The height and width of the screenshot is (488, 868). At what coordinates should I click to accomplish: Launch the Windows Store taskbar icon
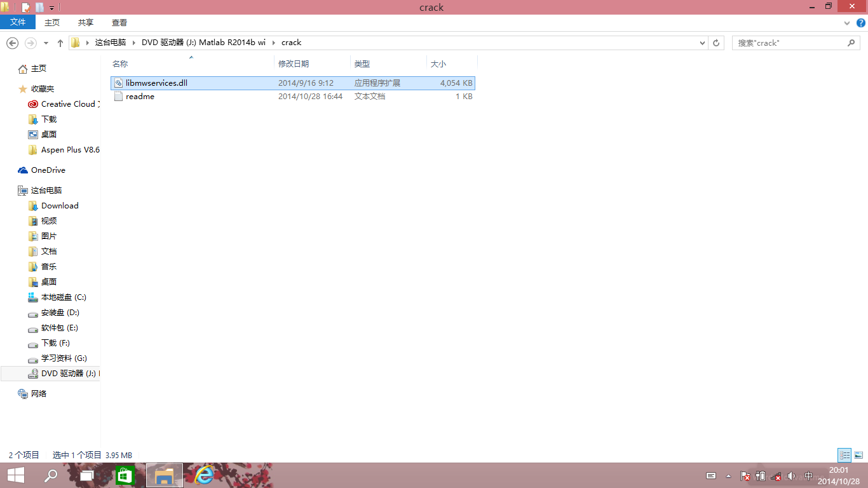[125, 475]
